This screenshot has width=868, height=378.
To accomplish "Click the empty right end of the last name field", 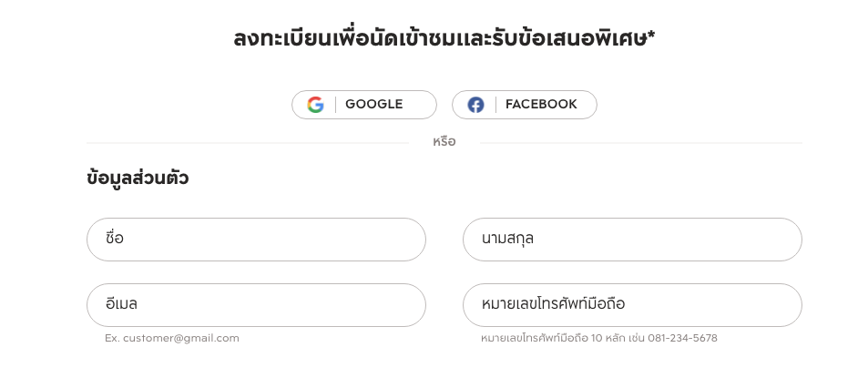I will click(768, 240).
